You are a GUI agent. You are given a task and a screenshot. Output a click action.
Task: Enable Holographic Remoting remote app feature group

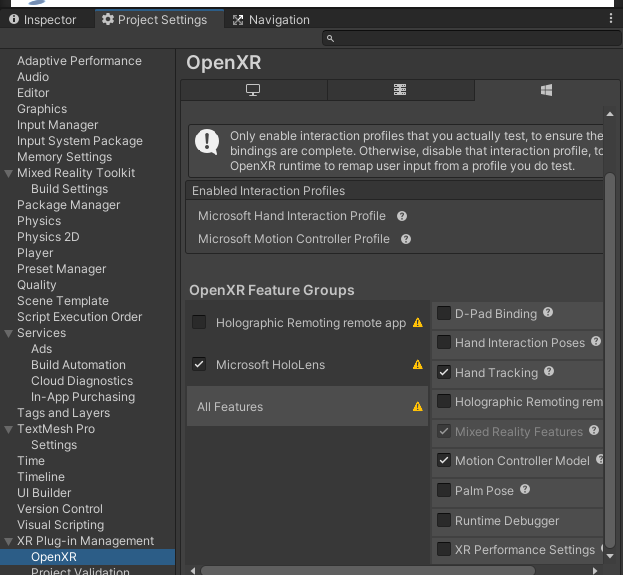(x=199, y=322)
